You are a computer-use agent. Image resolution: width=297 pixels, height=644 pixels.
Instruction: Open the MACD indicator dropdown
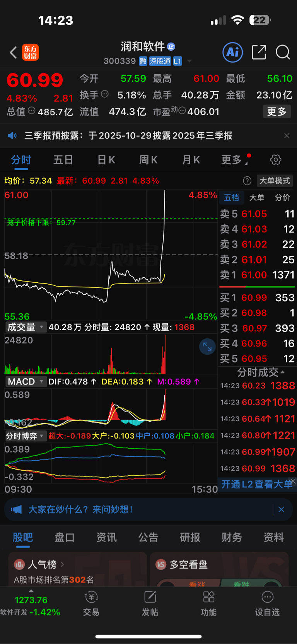point(26,382)
